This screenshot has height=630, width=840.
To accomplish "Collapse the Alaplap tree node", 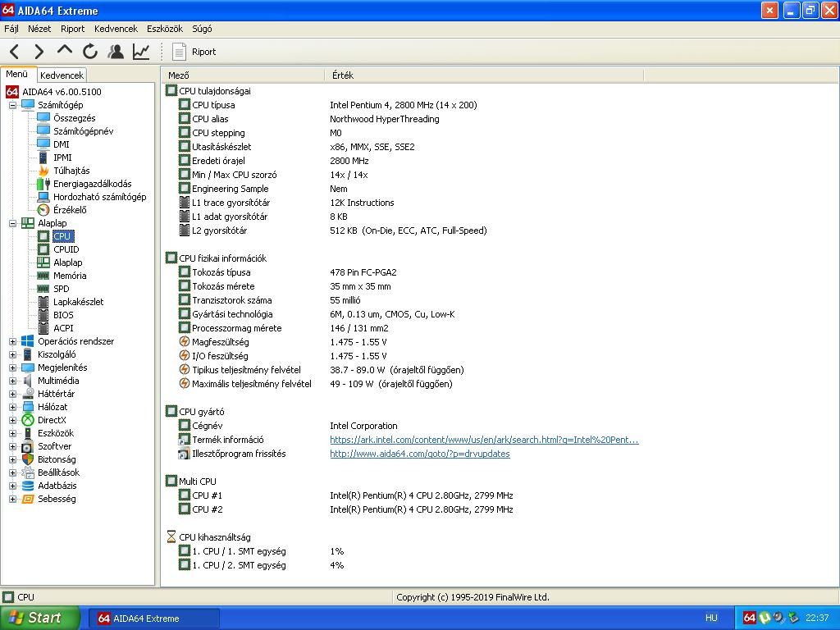I will click(x=12, y=223).
